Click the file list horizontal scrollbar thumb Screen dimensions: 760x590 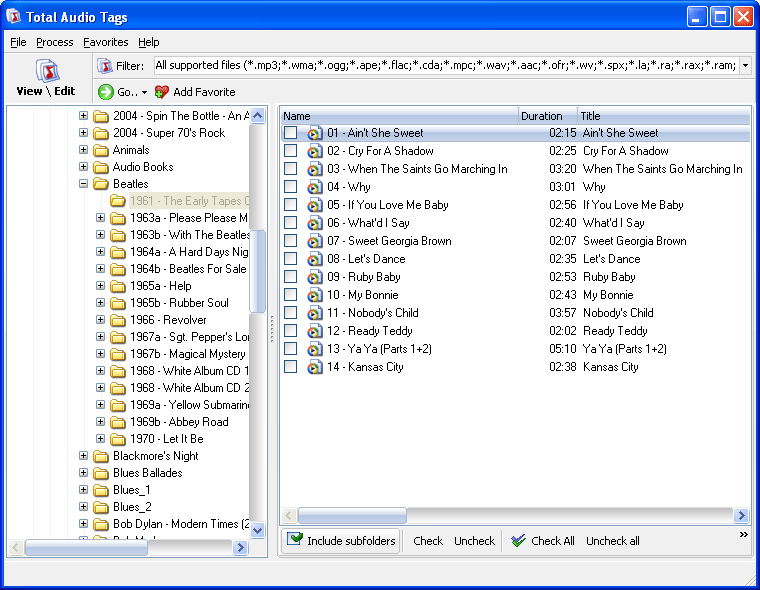352,515
